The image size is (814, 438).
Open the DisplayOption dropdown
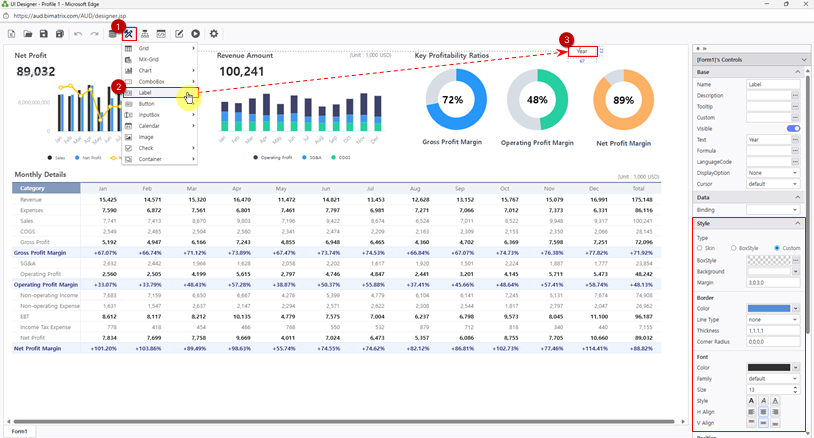coord(773,172)
